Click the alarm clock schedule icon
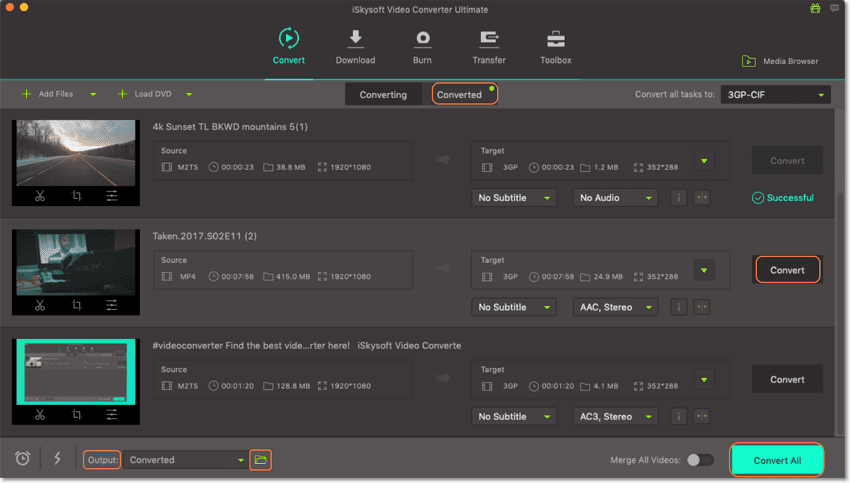Screen dimensions: 850x483 [23, 459]
